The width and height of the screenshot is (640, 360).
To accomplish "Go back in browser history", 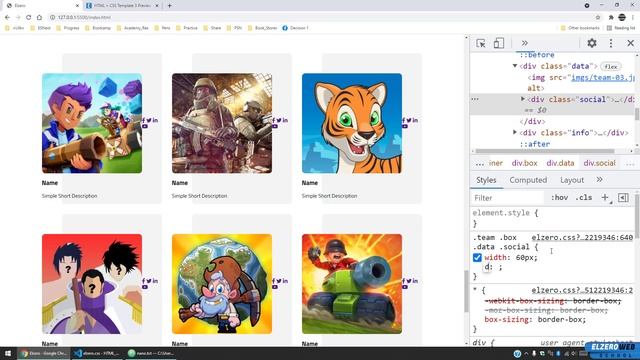I will click(7, 17).
